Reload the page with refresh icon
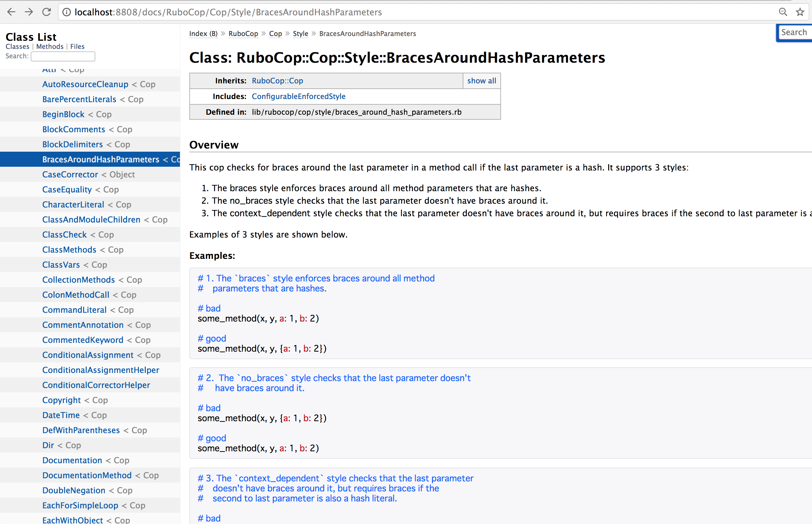Viewport: 812px width, 524px height. click(47, 12)
